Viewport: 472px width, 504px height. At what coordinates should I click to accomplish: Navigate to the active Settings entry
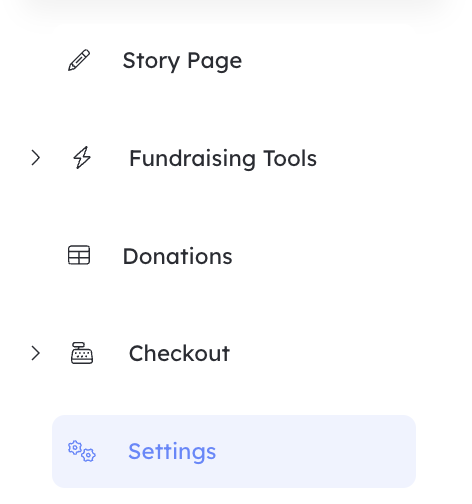(x=234, y=451)
